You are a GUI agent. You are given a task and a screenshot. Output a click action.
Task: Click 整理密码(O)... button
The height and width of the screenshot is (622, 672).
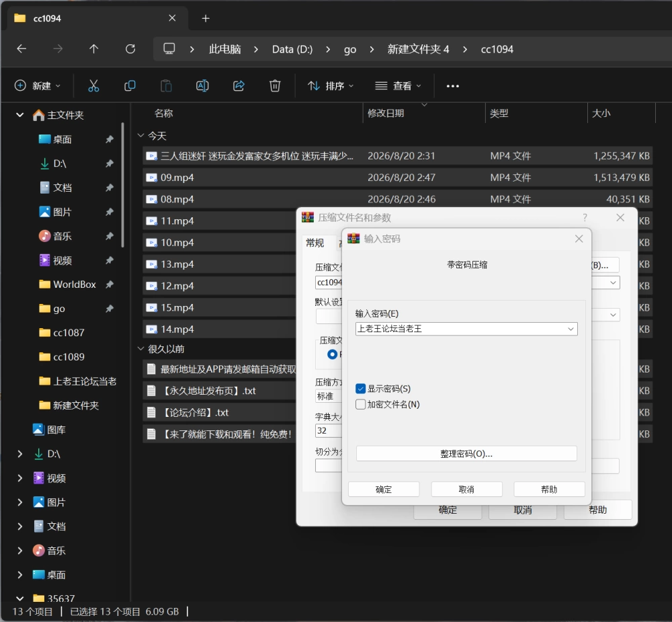point(466,453)
